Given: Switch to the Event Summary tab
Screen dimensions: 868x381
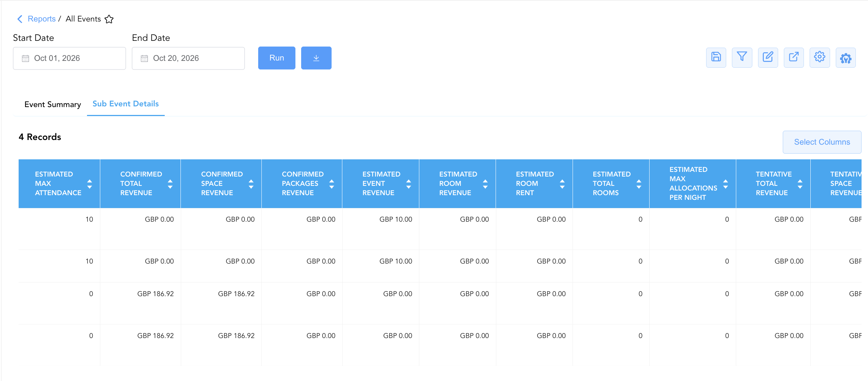Looking at the screenshot, I should (x=53, y=104).
